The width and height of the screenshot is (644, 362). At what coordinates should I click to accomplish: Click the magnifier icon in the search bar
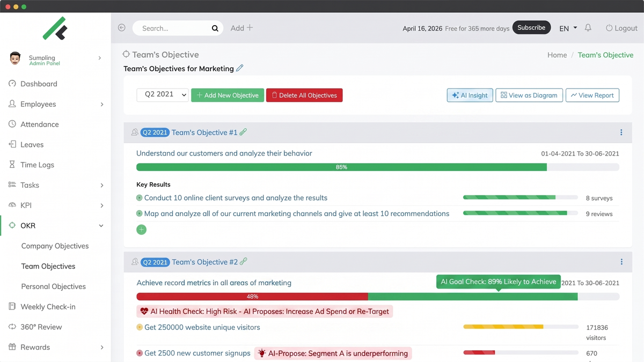(x=214, y=28)
